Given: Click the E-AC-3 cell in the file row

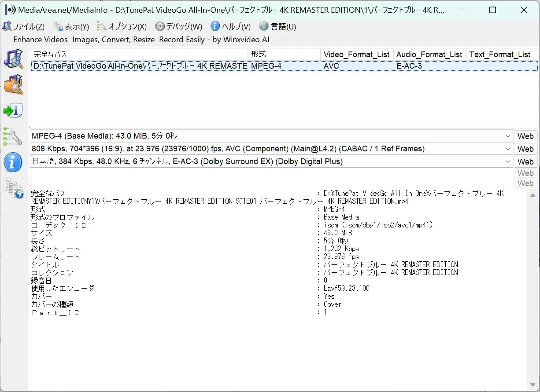Looking at the screenshot, I should point(409,66).
